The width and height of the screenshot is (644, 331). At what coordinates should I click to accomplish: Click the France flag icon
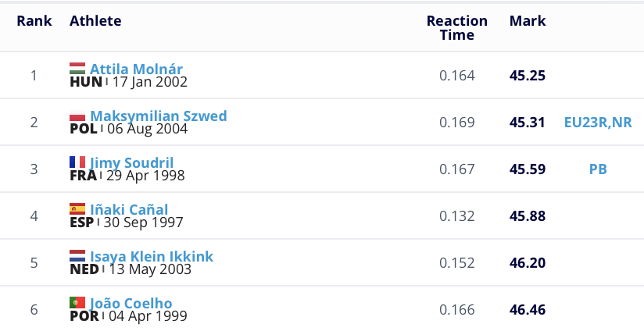[x=77, y=162]
